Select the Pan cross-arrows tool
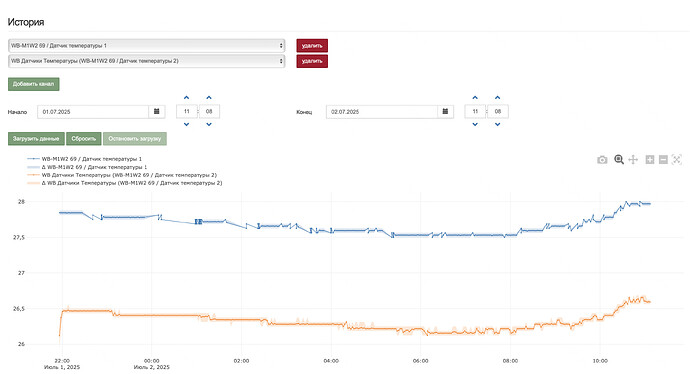The width and height of the screenshot is (690, 374). (x=633, y=159)
